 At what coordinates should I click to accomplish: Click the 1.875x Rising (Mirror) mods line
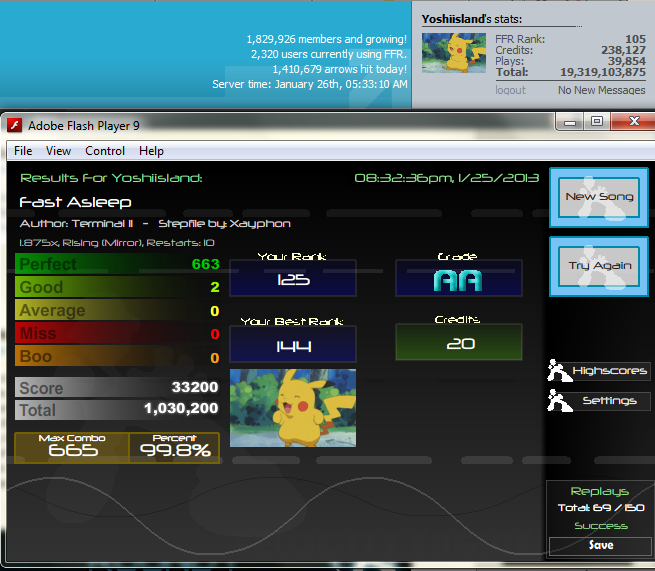tap(117, 243)
